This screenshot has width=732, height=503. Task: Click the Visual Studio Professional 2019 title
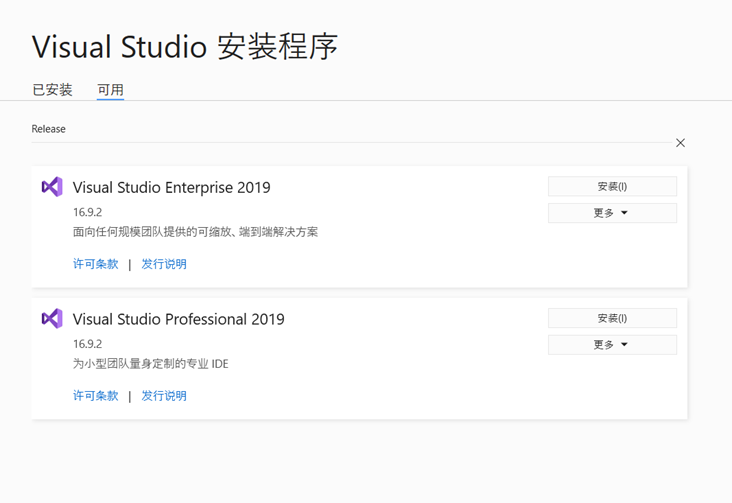(178, 320)
